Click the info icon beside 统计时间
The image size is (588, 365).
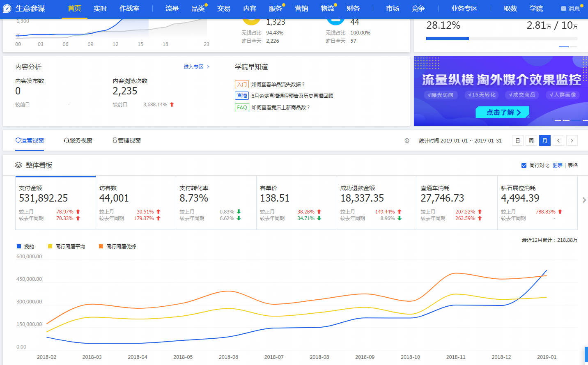click(x=407, y=141)
